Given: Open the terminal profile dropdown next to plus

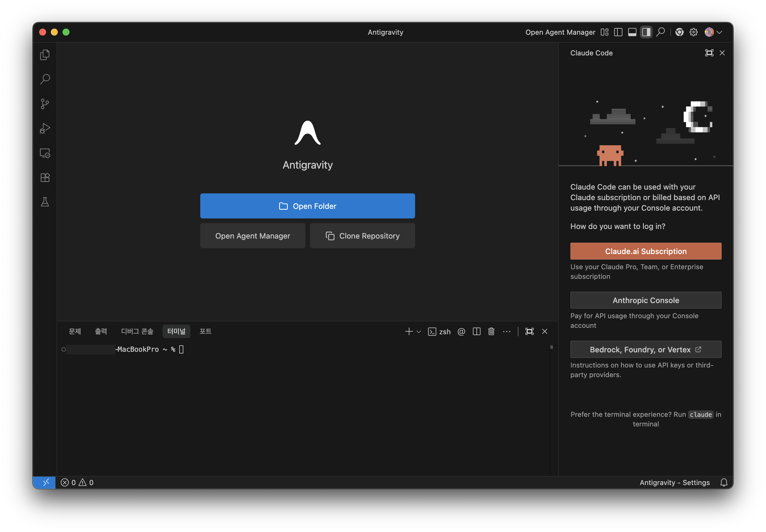Looking at the screenshot, I should [x=418, y=331].
